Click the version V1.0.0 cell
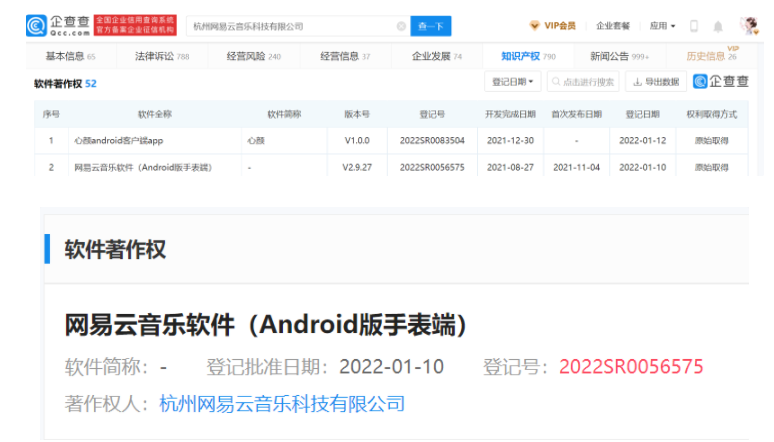This screenshot has height=442, width=774. [357, 141]
